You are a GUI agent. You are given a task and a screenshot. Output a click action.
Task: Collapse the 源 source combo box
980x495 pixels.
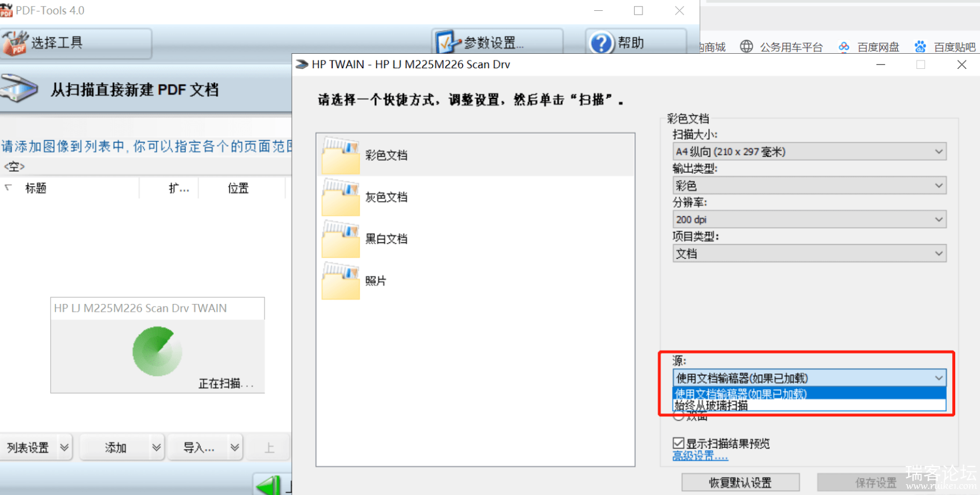(x=809, y=378)
